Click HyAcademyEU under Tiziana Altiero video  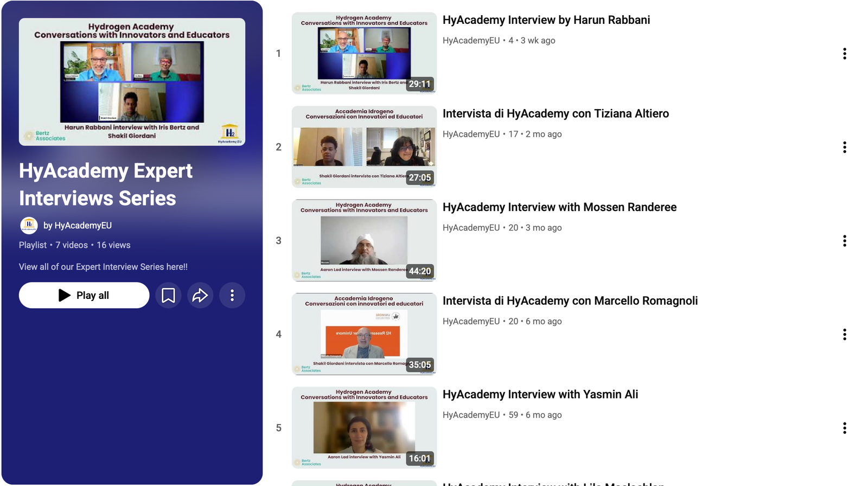[471, 134]
